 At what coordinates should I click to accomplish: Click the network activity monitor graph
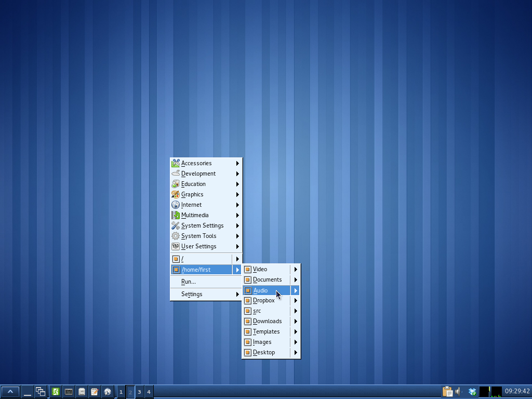click(485, 392)
